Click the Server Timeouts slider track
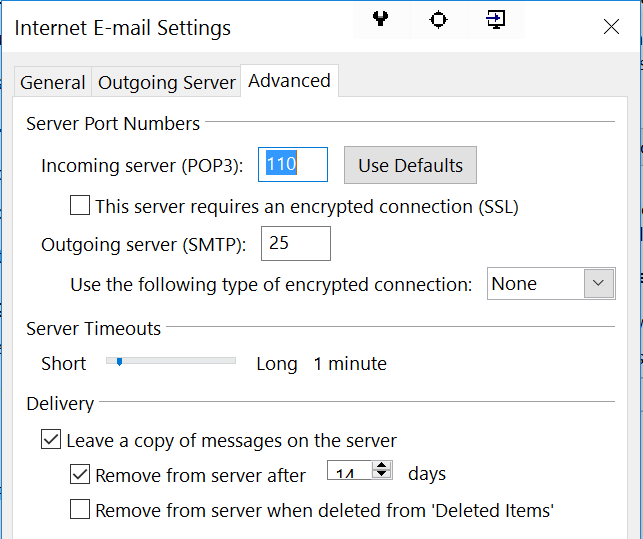 (x=171, y=361)
